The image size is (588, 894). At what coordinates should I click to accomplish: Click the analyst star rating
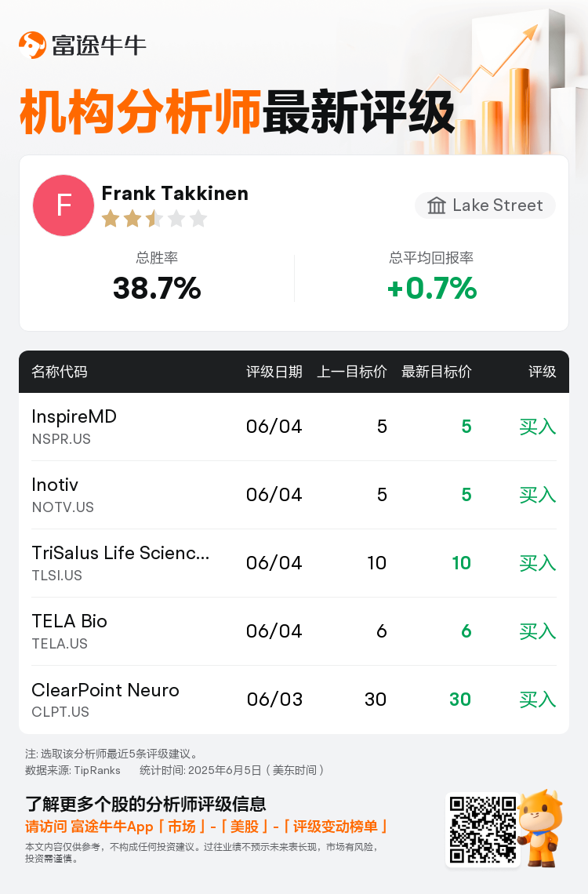[154, 218]
